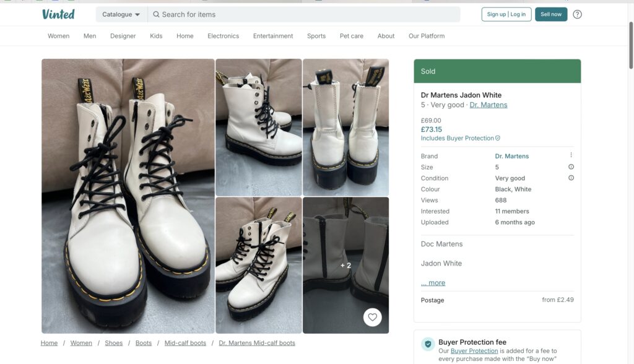Click the 'Dr Martens Jadon White' title

tap(461, 95)
